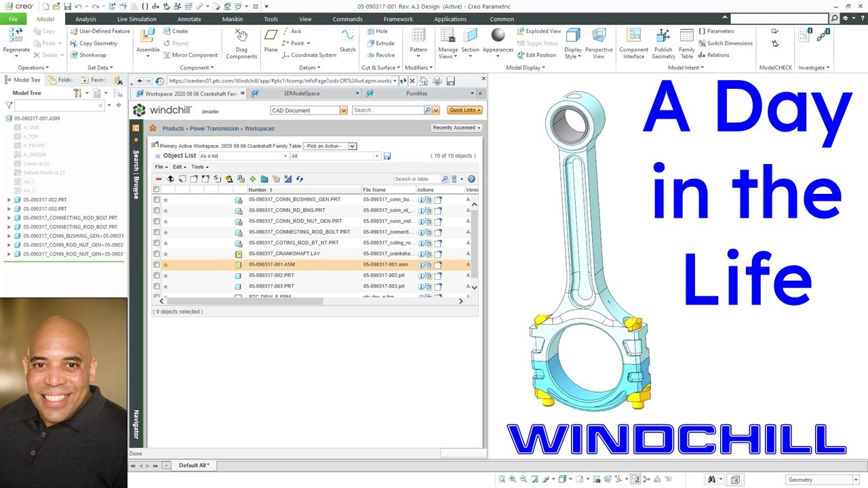Click the vertical scrollbar of object table

[x=474, y=244]
